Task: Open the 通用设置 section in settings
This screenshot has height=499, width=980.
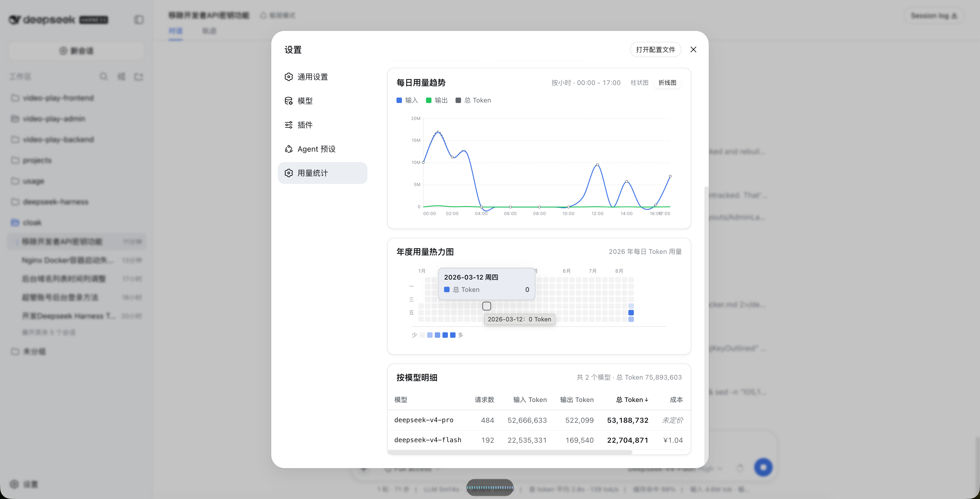Action: pyautogui.click(x=322, y=77)
